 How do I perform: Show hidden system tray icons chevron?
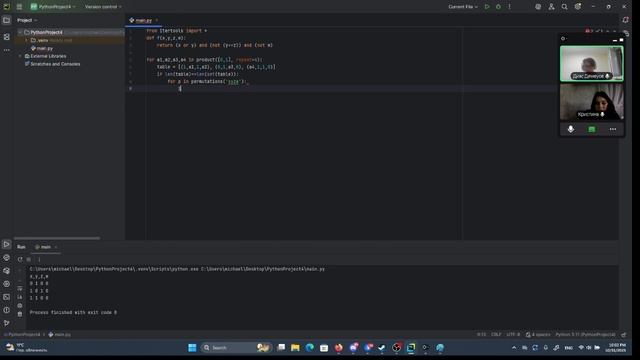pos(514,347)
